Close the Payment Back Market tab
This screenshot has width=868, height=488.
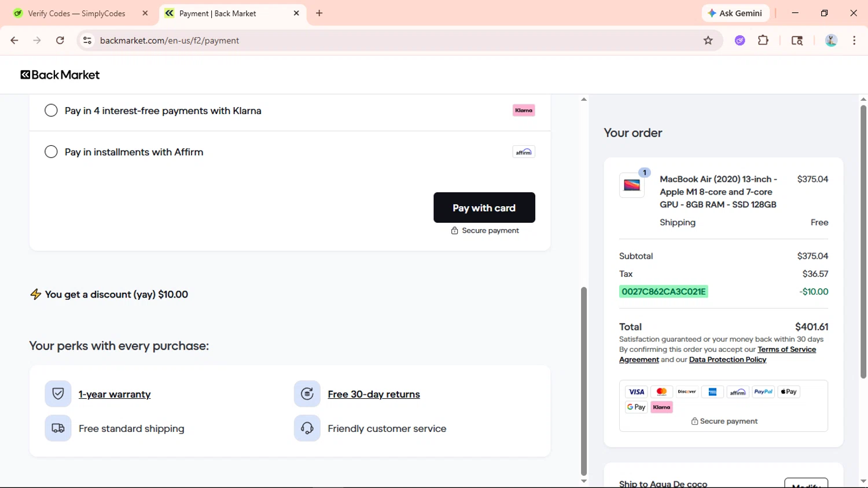296,13
